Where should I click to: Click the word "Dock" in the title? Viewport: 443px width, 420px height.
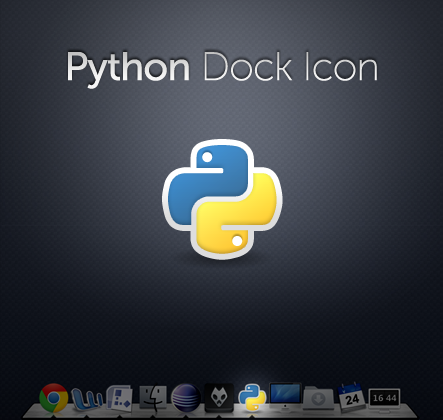(x=248, y=66)
